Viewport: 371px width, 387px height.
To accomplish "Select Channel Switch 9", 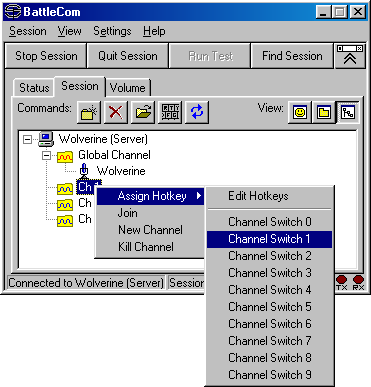I will 269,375.
